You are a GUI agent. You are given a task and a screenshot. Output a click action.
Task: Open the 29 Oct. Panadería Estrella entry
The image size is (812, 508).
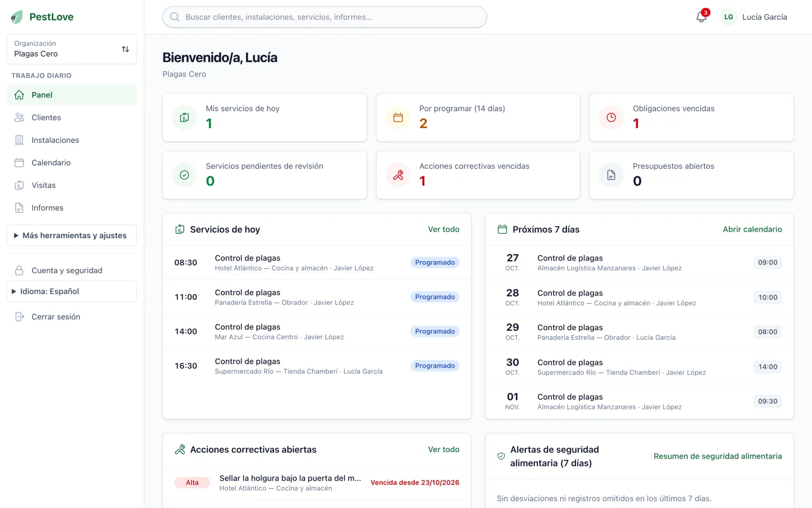pos(639,332)
